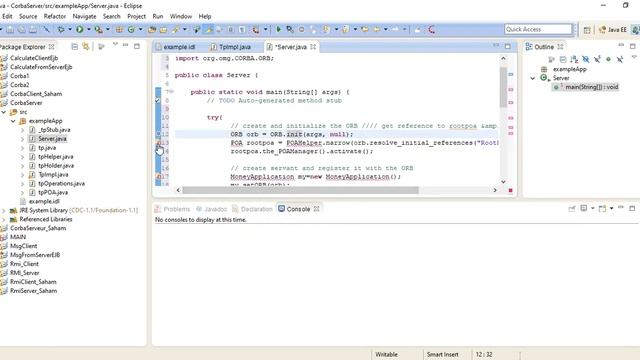This screenshot has width=640, height=360.
Task: Switch to the Java EE perspective
Action: click(x=613, y=30)
